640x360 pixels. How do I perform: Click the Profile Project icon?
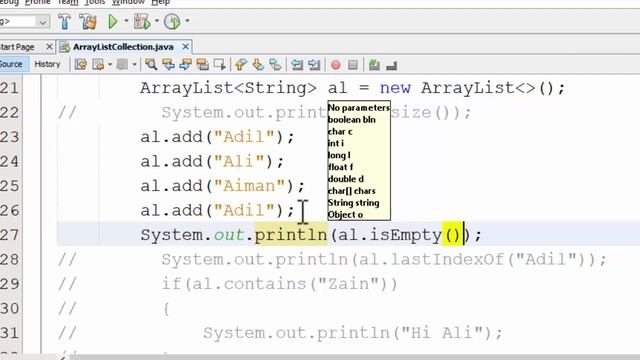pos(172,21)
